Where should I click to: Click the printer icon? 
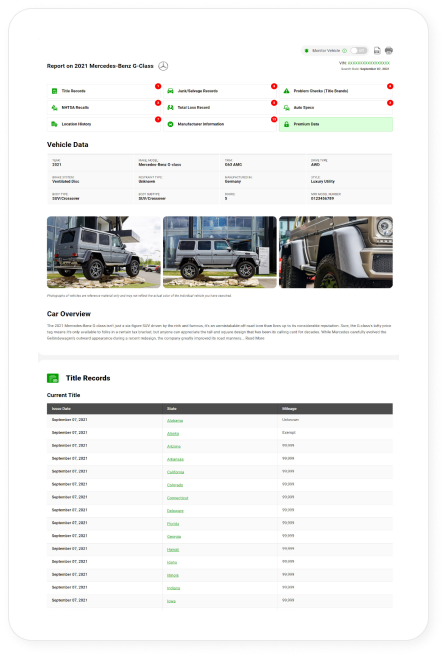[x=389, y=50]
